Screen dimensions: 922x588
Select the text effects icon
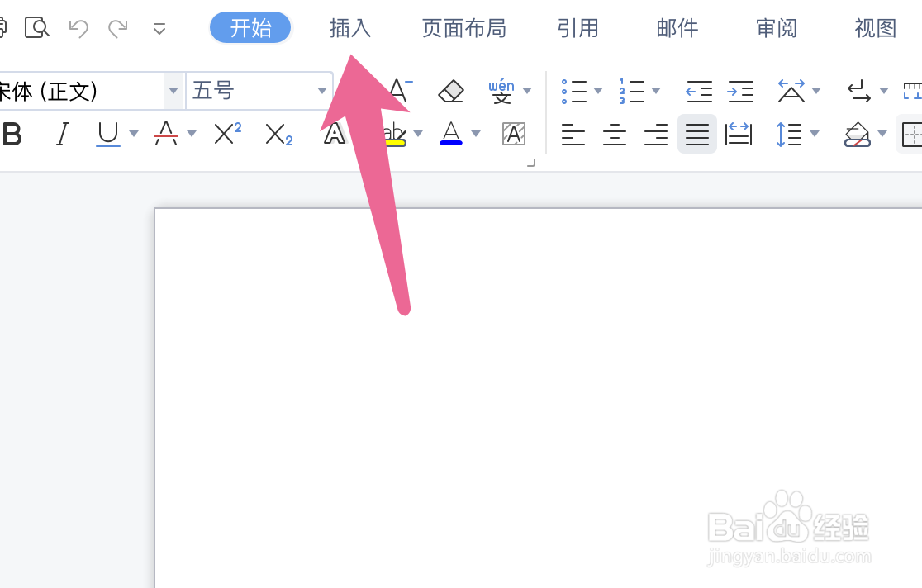335,134
